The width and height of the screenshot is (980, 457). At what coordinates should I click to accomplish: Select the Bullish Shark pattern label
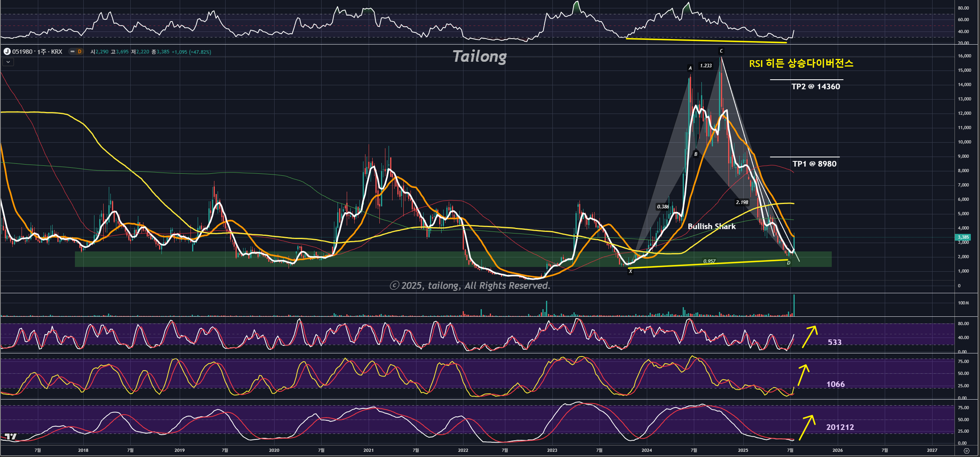coord(711,226)
